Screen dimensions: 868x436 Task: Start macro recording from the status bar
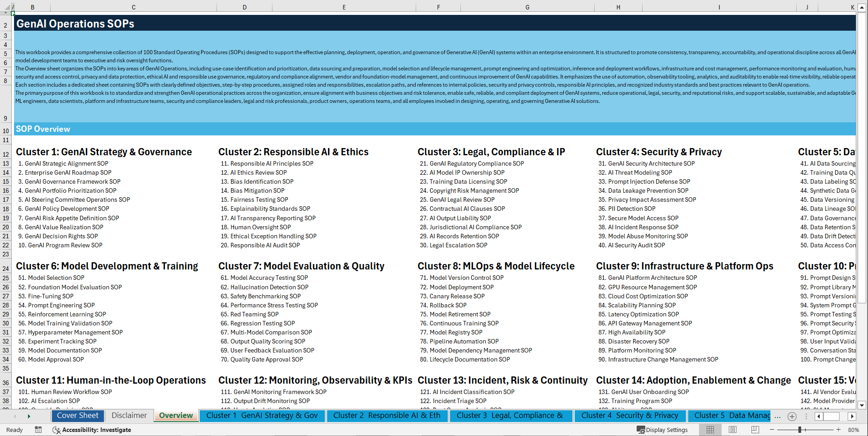(38, 430)
